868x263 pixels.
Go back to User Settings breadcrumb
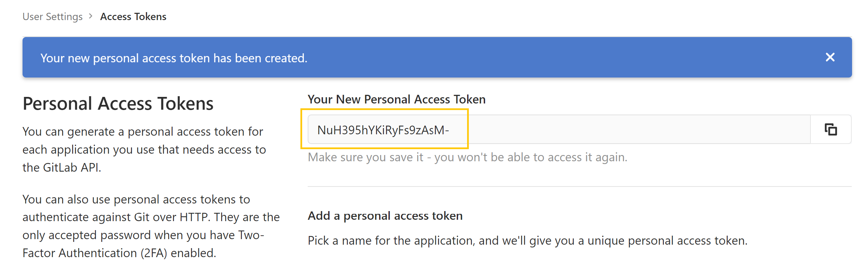[x=52, y=17]
